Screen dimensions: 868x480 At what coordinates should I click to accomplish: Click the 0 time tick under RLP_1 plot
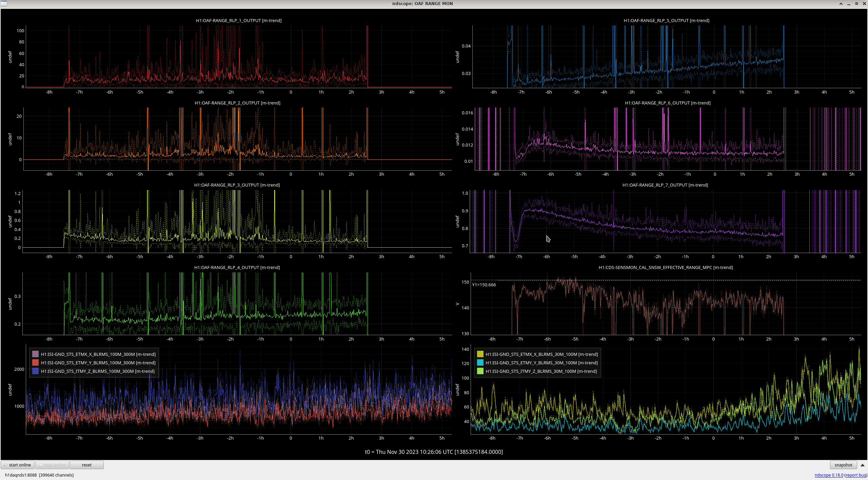[x=291, y=92]
